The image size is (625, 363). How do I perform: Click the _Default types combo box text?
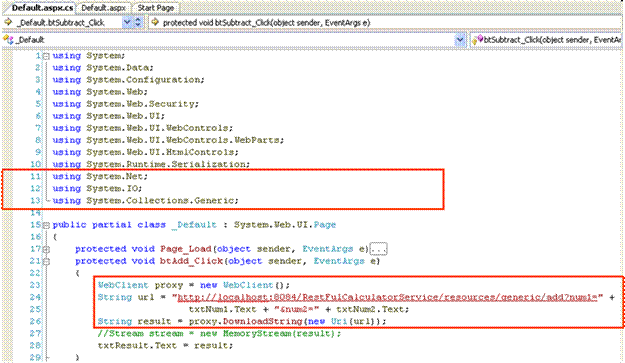click(x=30, y=40)
